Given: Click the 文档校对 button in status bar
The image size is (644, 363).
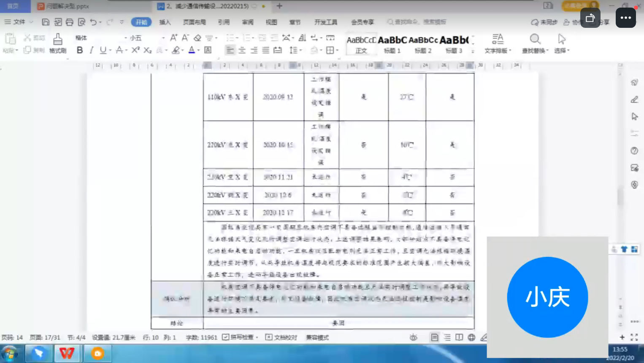Looking at the screenshot, I should click(281, 337).
